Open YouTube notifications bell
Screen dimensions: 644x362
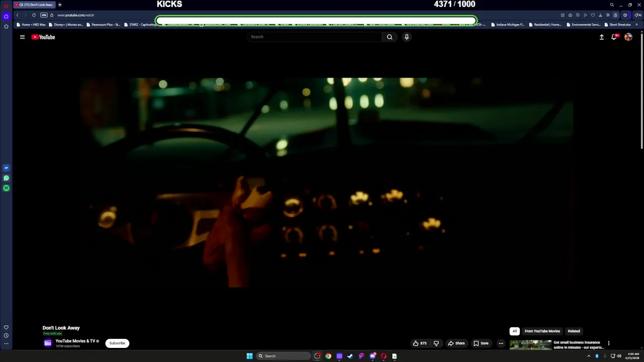(614, 37)
